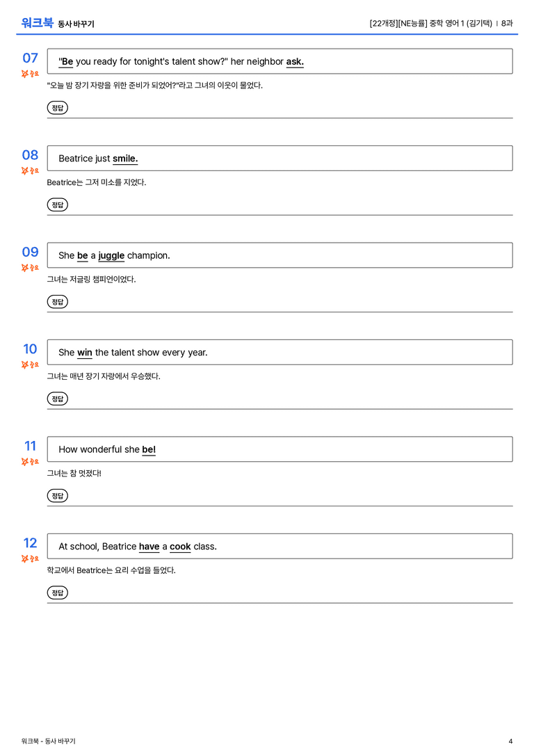Image resolution: width=534 pixels, height=756 pixels.
Task: Click the 워크북 title in the header
Action: 37,23
